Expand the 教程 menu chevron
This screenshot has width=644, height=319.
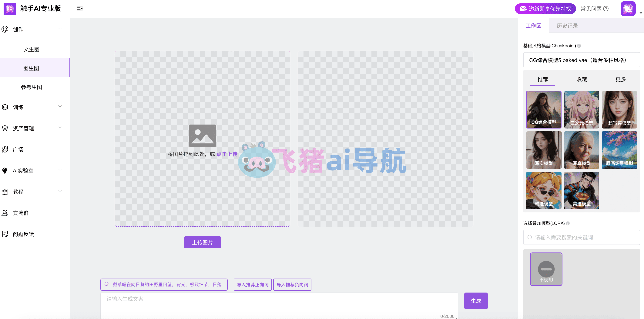click(x=60, y=191)
